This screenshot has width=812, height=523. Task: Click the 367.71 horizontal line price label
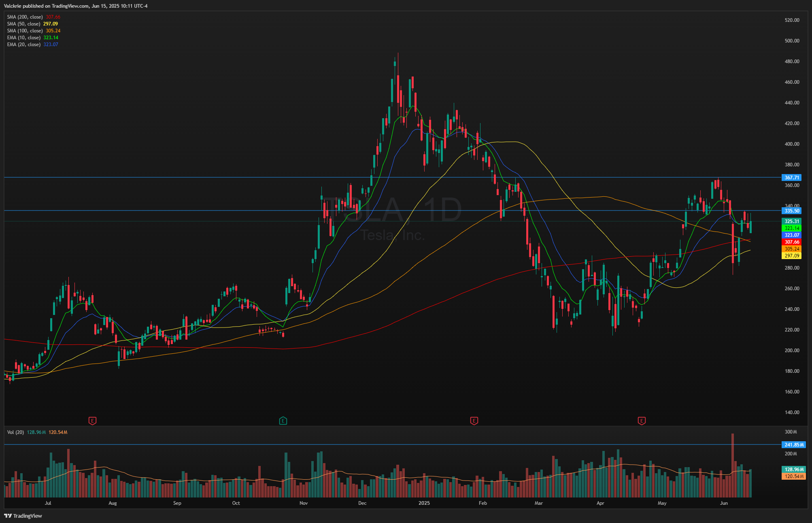click(x=791, y=178)
